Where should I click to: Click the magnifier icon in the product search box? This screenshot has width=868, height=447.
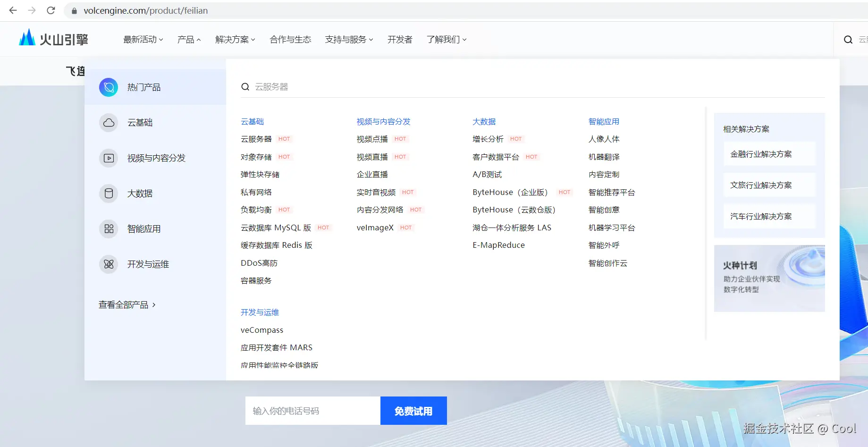[245, 87]
